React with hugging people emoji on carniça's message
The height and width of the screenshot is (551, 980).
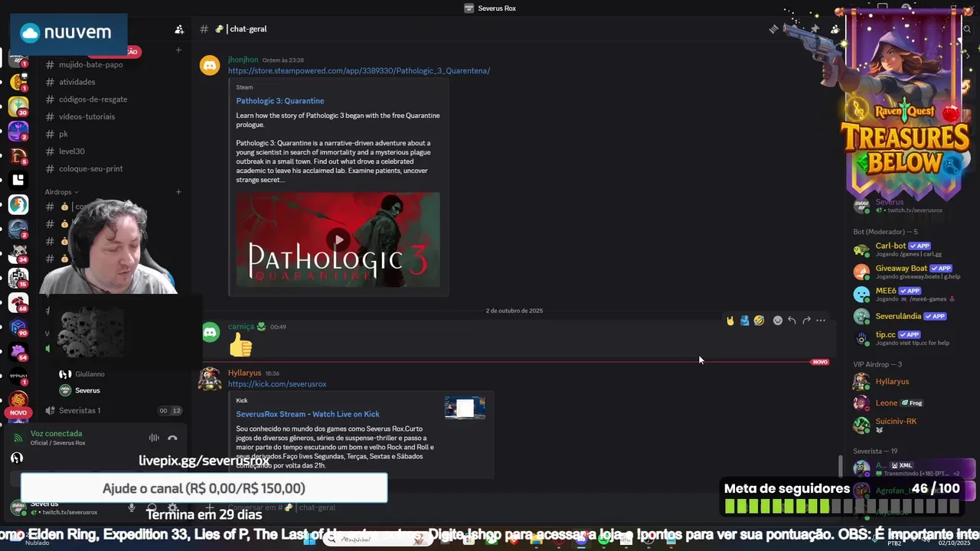click(x=744, y=321)
